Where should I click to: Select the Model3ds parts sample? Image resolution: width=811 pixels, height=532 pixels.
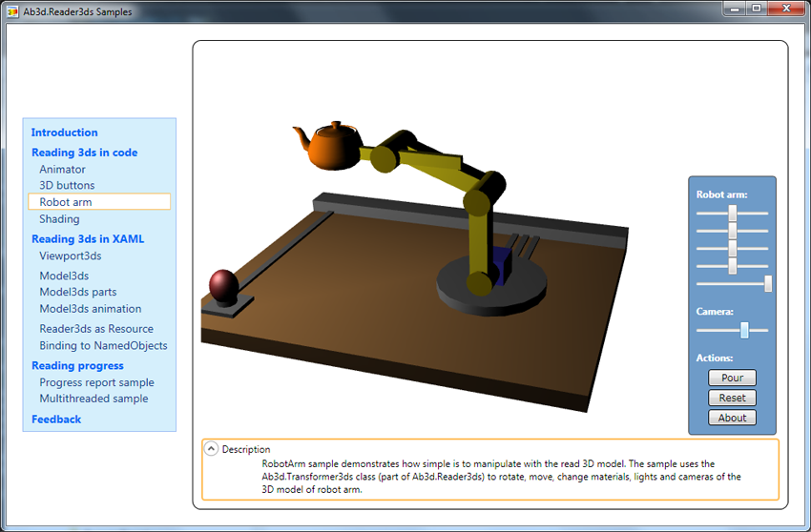pyautogui.click(x=78, y=292)
